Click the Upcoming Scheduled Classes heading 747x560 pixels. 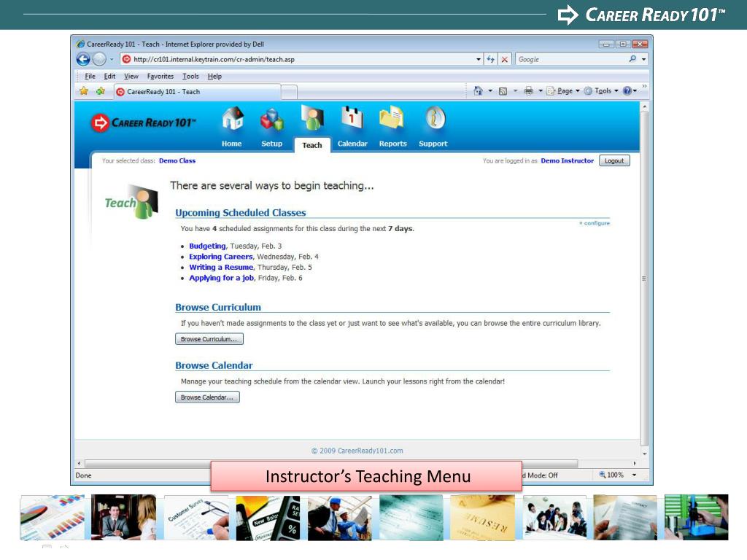point(241,212)
